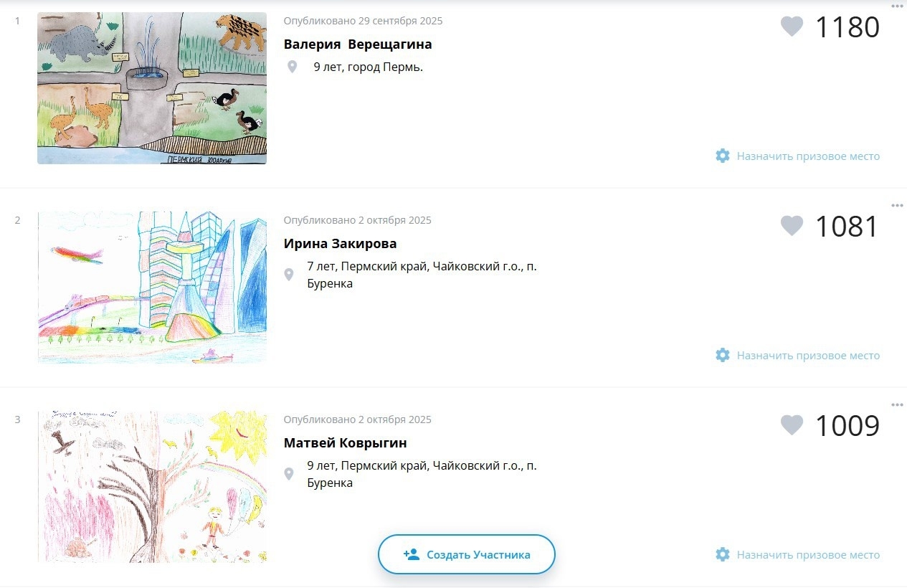The height and width of the screenshot is (588, 907).
Task: Open the city skyscrapers drawing thumbnail
Action: pos(152,288)
